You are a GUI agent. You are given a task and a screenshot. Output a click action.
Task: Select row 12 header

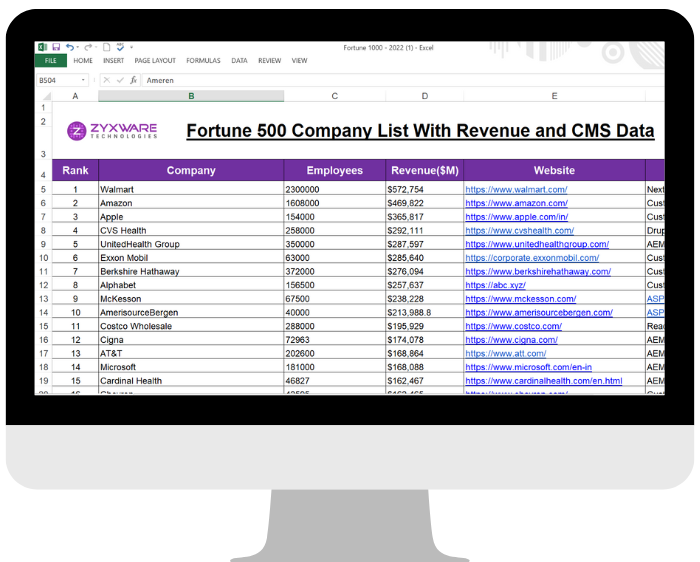coord(43,285)
